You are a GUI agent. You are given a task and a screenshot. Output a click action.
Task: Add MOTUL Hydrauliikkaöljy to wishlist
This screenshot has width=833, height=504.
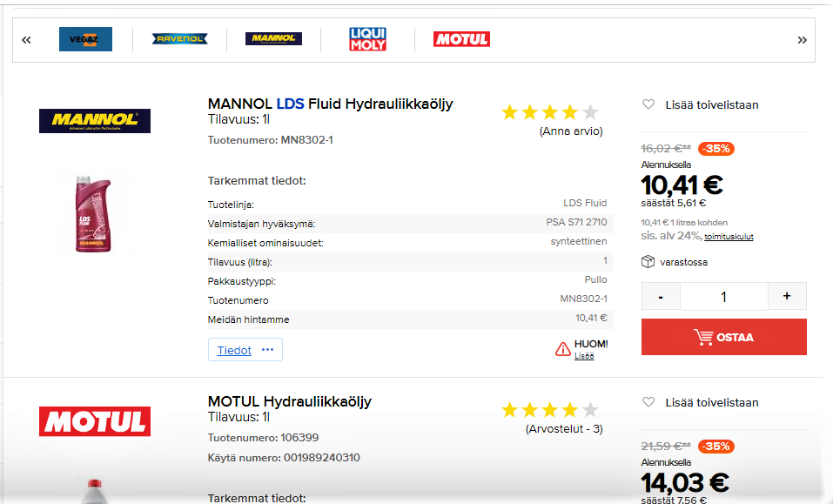click(x=700, y=402)
